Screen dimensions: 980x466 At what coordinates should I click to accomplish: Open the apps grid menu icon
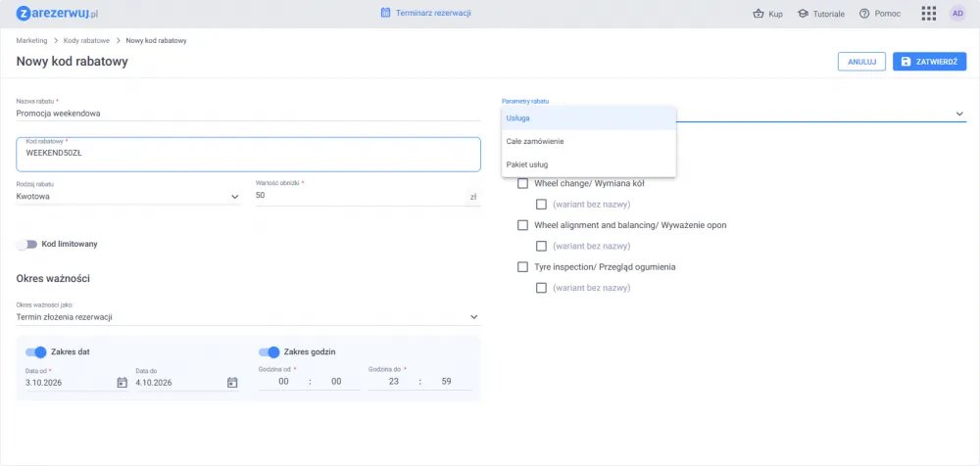(x=929, y=14)
